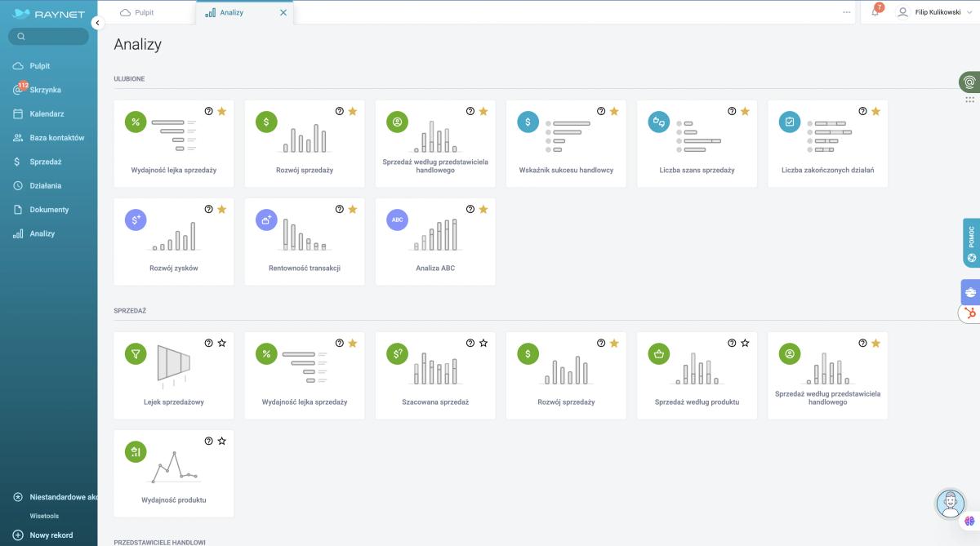Image resolution: width=980 pixels, height=546 pixels.
Task: Open the three-dots tab overflow menu
Action: coord(846,12)
